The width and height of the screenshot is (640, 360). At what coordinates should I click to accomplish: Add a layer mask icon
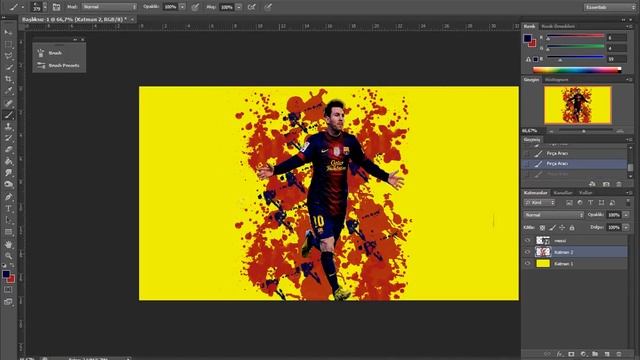[x=571, y=354]
